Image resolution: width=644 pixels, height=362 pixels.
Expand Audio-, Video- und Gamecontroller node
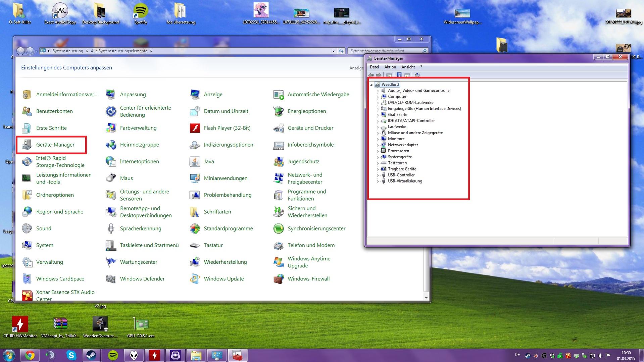[378, 91]
